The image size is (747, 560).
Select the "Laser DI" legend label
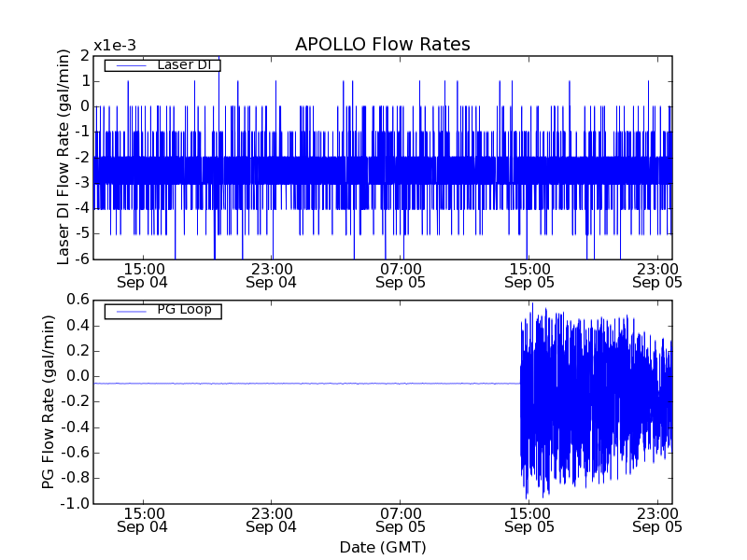click(x=188, y=65)
